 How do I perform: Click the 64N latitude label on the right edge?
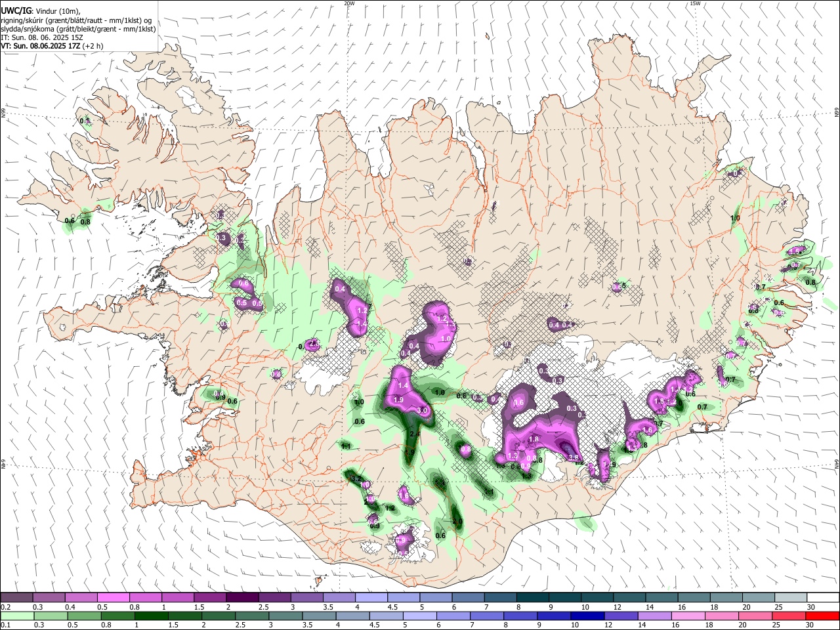[836, 463]
